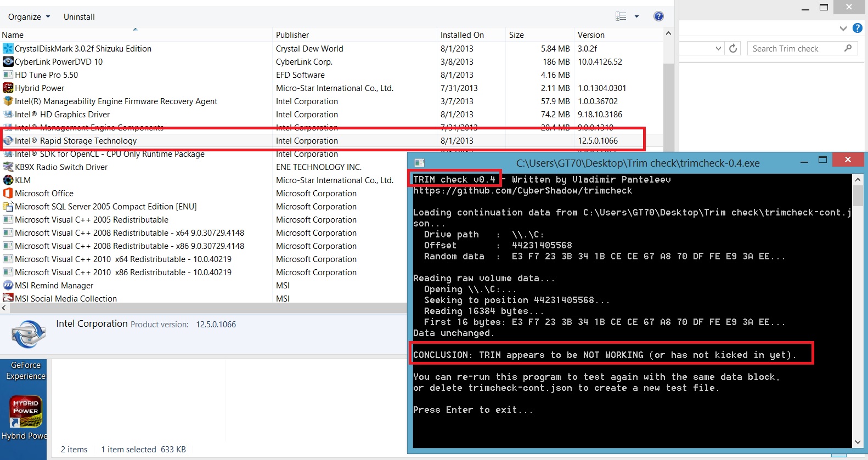The image size is (868, 460).
Task: Expand the address bar history dropdown
Action: click(718, 49)
